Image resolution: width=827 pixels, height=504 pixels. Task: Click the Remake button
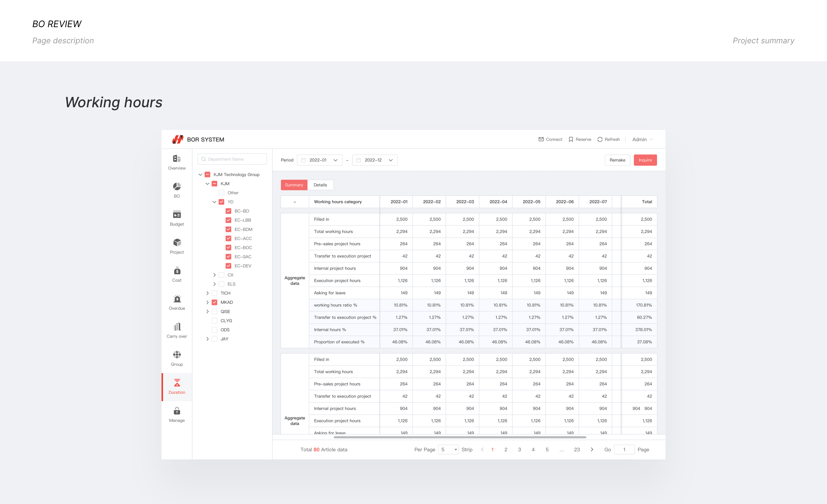pyautogui.click(x=617, y=160)
